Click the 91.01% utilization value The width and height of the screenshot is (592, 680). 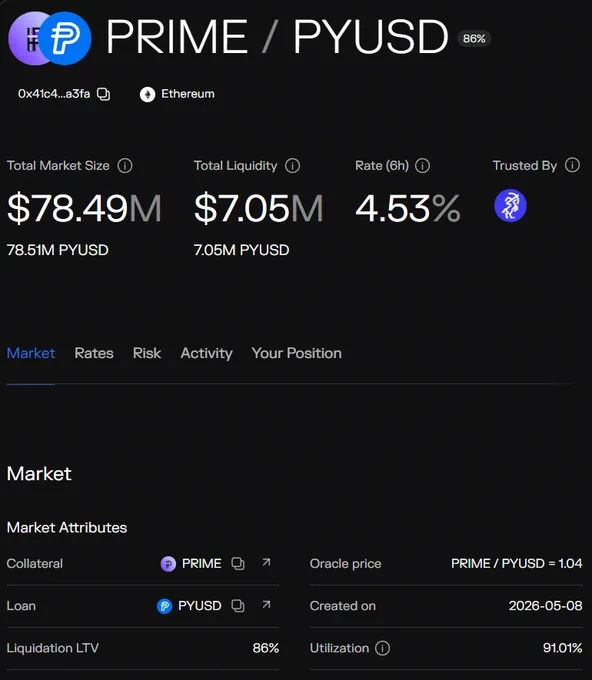click(x=563, y=648)
